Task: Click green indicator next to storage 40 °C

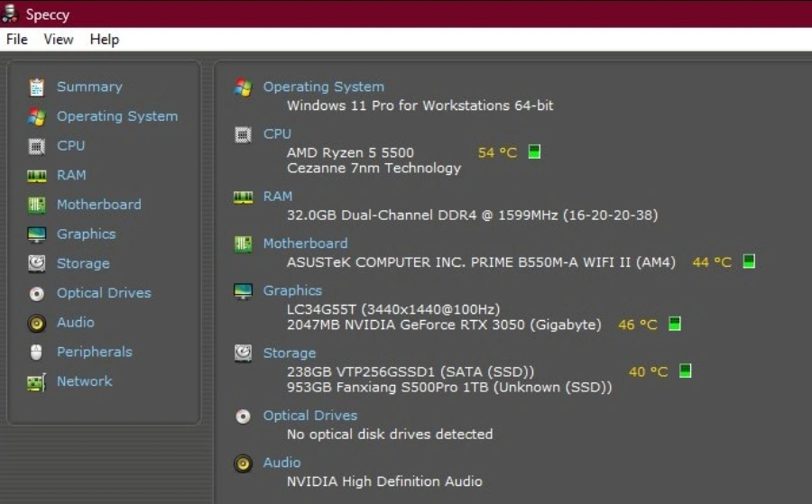Action: (685, 371)
